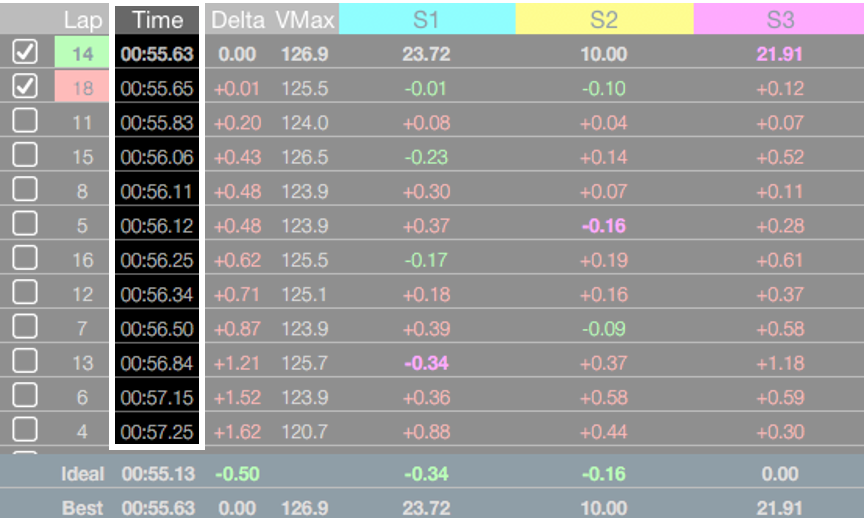The image size is (864, 518).
Task: Click S1 value -0.17 for lap 16
Action: [x=426, y=260]
